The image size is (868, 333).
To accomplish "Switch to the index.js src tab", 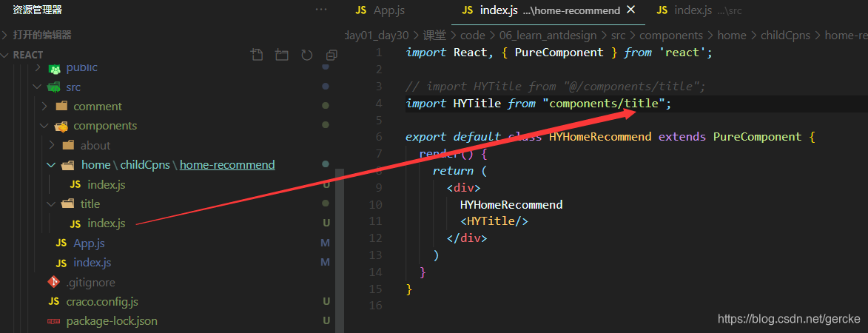I will pos(699,10).
